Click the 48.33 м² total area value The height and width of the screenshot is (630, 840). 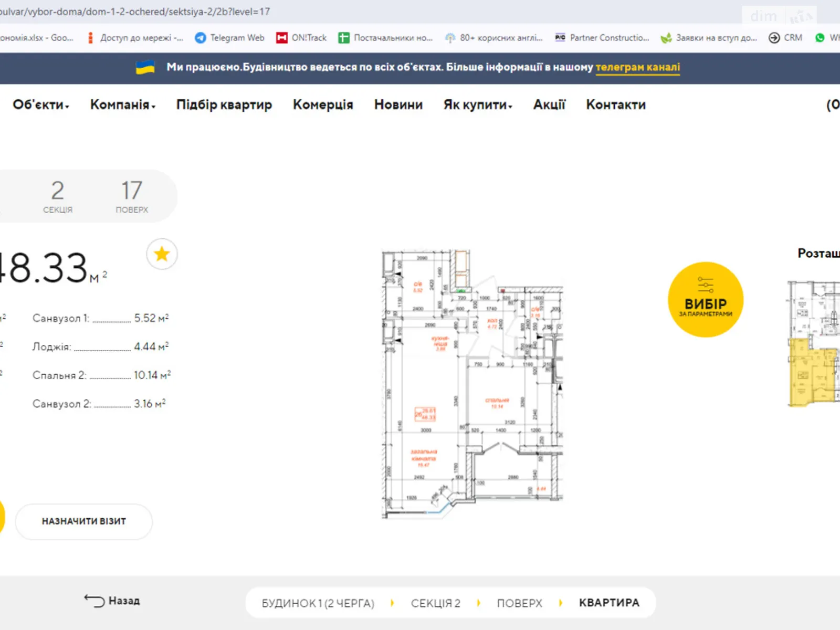tap(52, 268)
